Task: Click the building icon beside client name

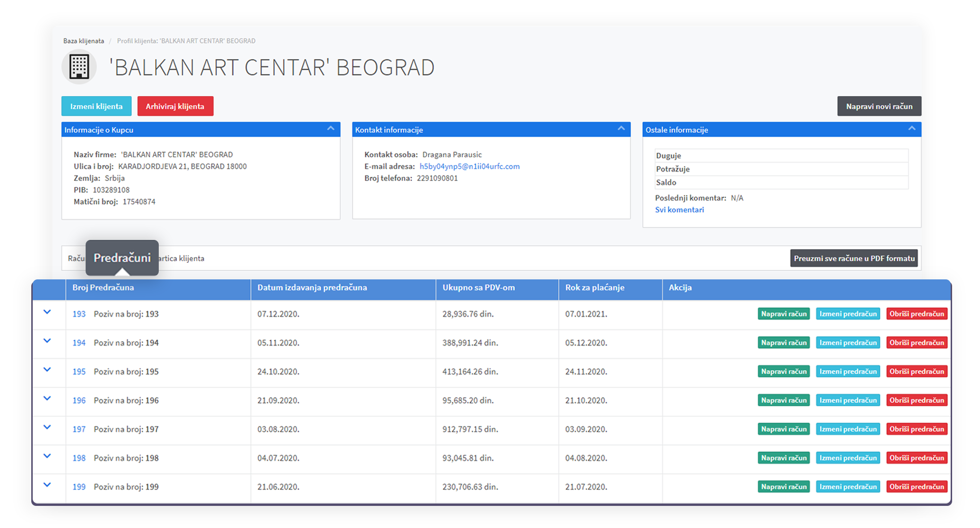Action: coord(79,67)
